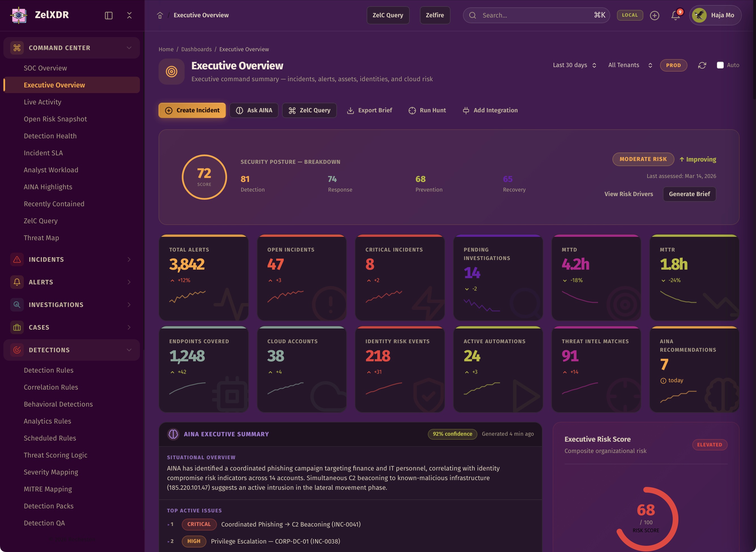Click the ZelXDR eye logo
This screenshot has height=552, width=756.
[19, 15]
